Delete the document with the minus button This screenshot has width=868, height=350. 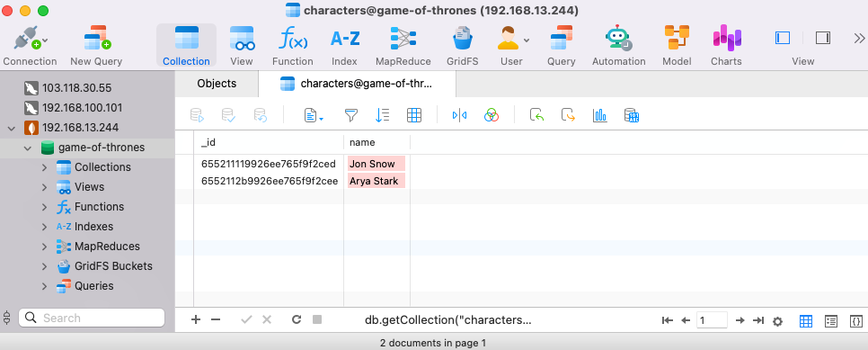(x=216, y=319)
